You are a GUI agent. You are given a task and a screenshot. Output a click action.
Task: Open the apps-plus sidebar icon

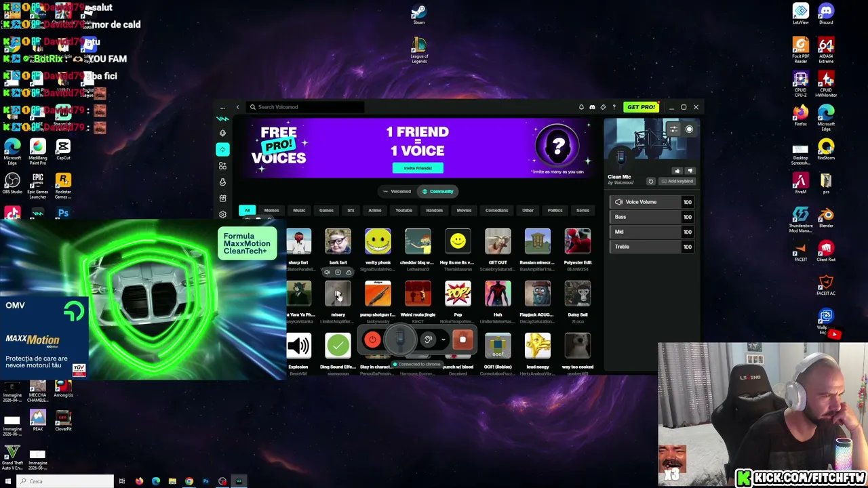(222, 165)
